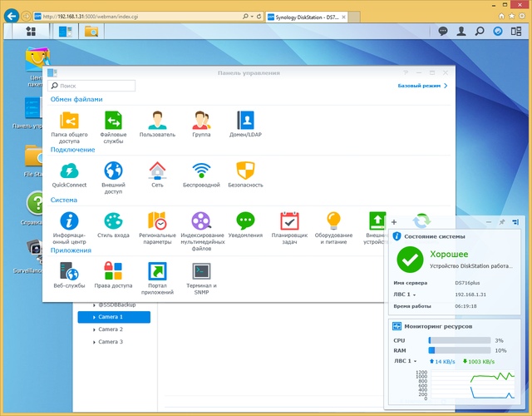Screen dimensions: 532x416
Task: Open notifications speech-bubble icon in taskbar
Action: (x=443, y=32)
